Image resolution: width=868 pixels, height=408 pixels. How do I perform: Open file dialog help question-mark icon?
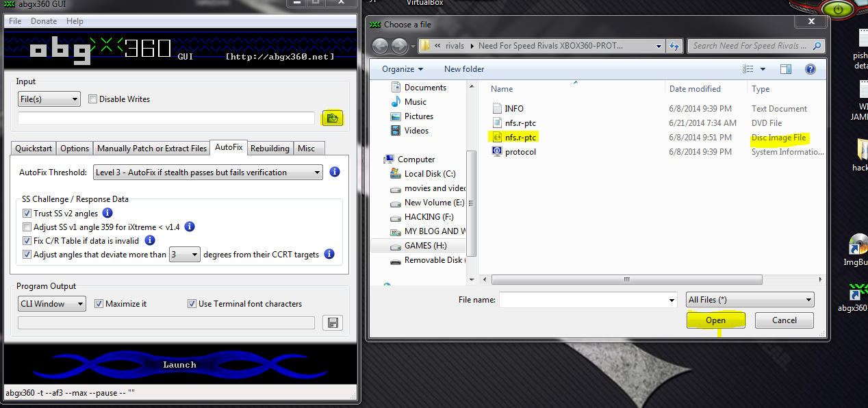point(810,69)
